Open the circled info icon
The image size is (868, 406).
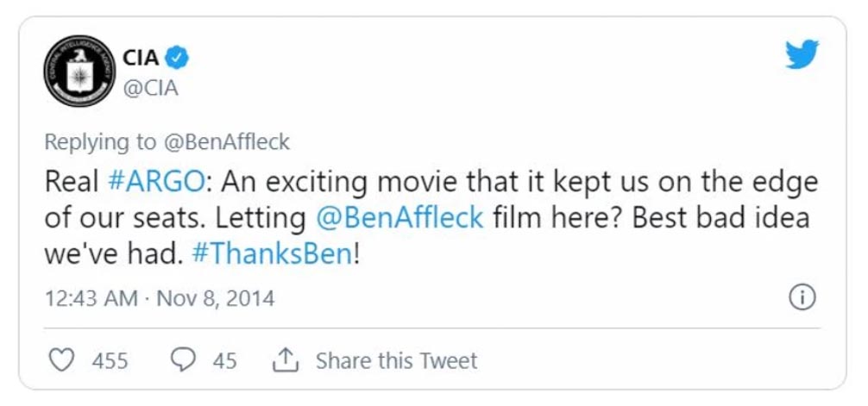click(802, 299)
